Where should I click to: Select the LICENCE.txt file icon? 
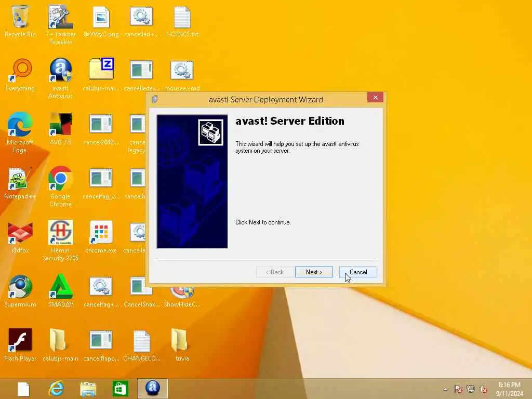pos(182,21)
